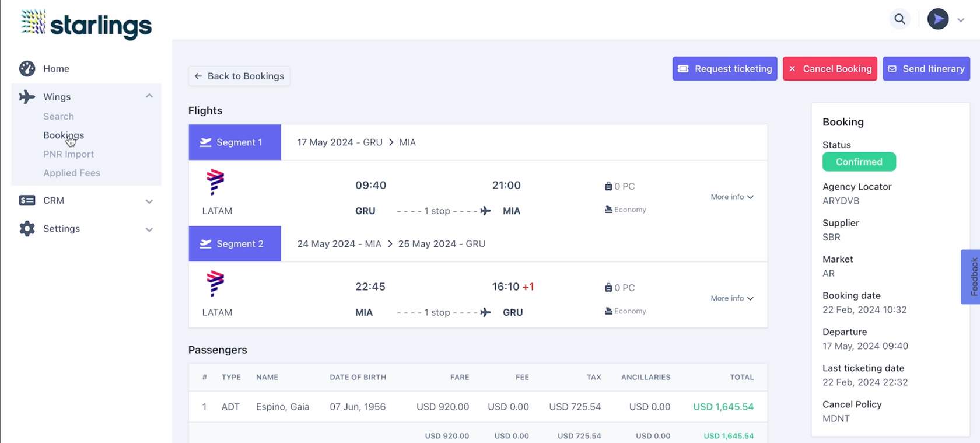Click the LATAM logo in Segment 1

pos(215,182)
